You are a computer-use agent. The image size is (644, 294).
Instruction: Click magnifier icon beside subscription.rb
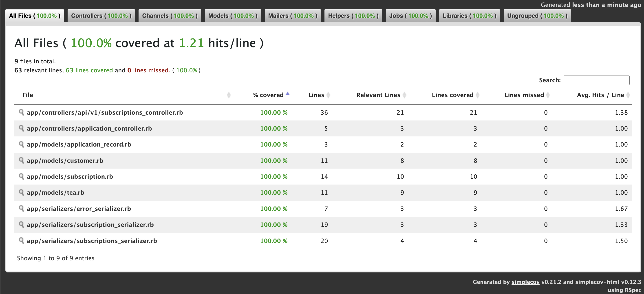(x=22, y=176)
